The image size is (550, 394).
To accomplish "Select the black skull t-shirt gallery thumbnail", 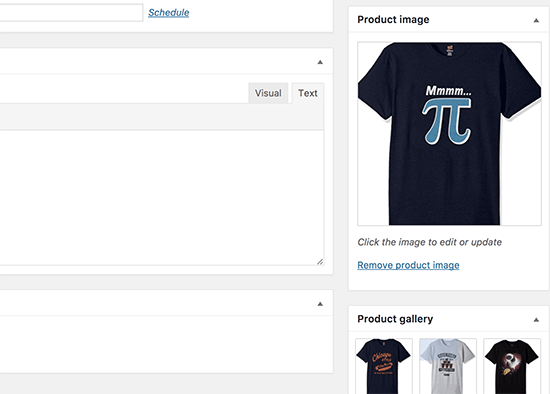I will (512, 366).
